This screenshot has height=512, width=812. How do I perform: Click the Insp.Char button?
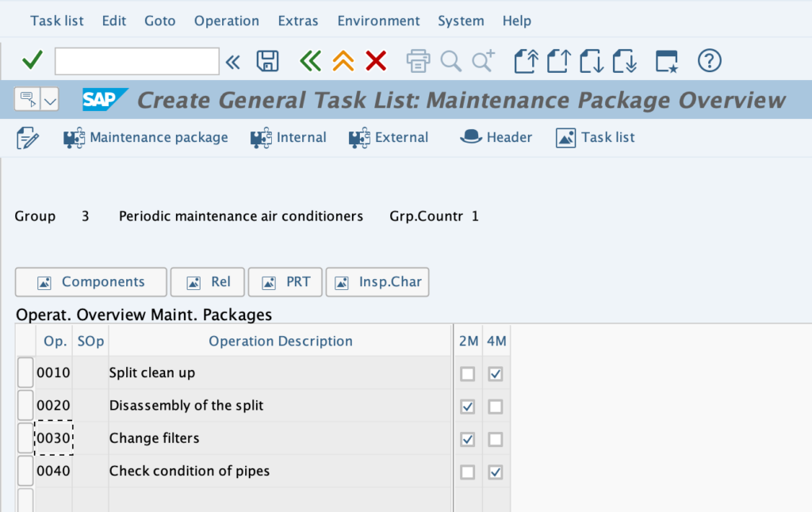377,282
